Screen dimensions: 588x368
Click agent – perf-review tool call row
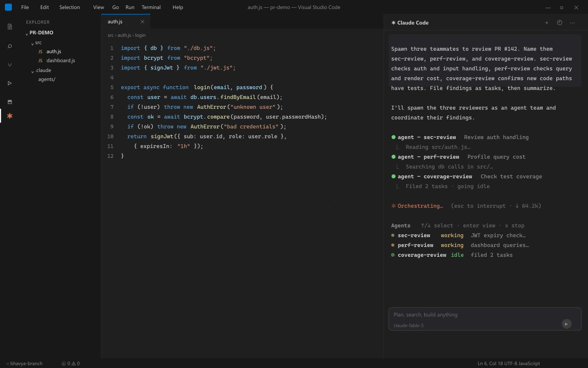(x=459, y=157)
